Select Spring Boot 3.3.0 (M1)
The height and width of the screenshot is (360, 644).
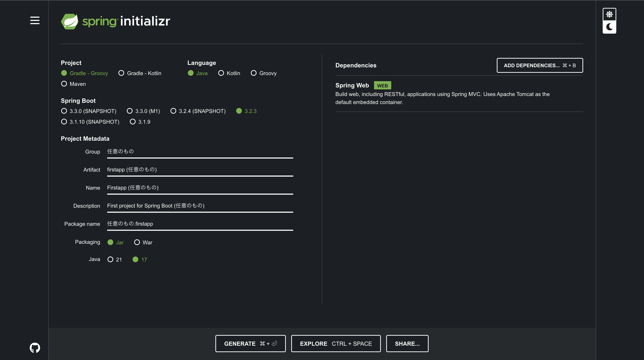130,111
